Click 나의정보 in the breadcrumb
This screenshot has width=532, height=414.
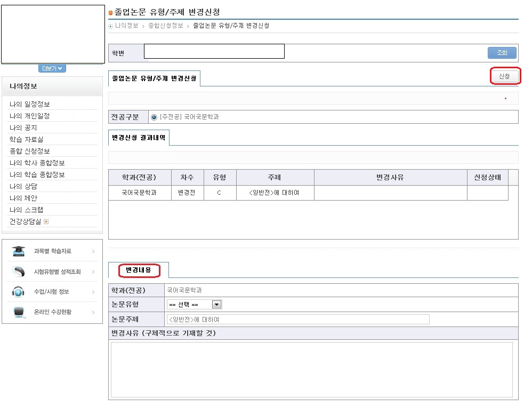(127, 26)
